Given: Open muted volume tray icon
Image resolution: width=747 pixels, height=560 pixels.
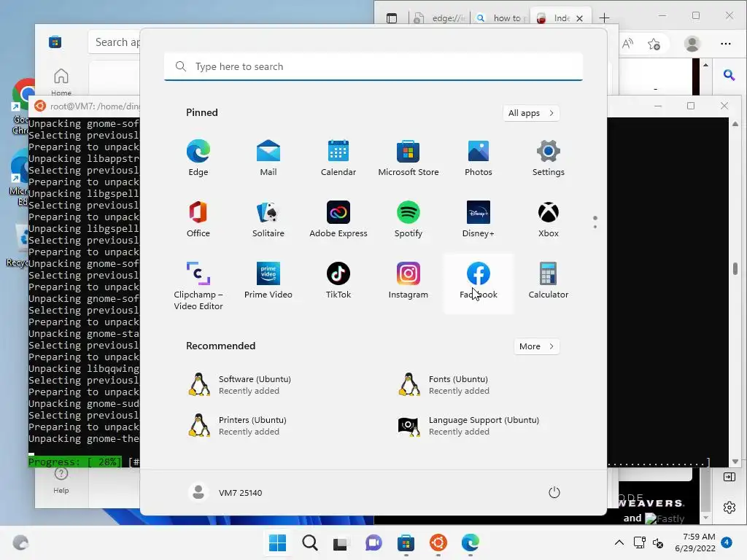Looking at the screenshot, I should pos(658,542).
